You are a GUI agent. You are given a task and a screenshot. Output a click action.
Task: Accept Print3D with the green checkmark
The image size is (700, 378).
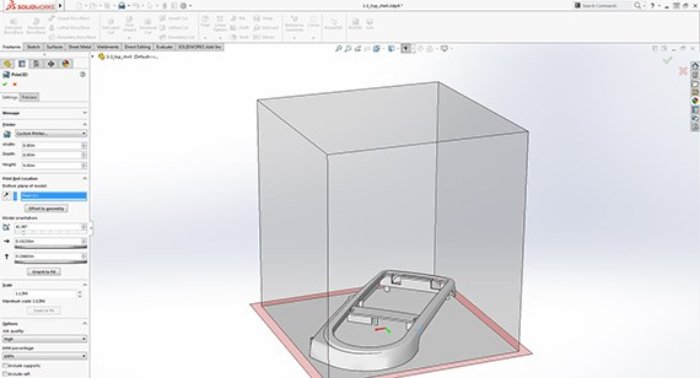pyautogui.click(x=5, y=84)
